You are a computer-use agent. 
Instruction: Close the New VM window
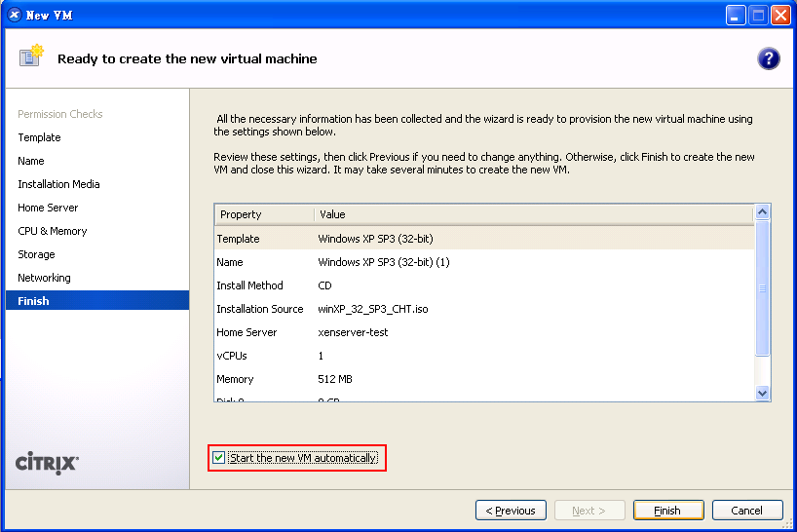pos(780,16)
